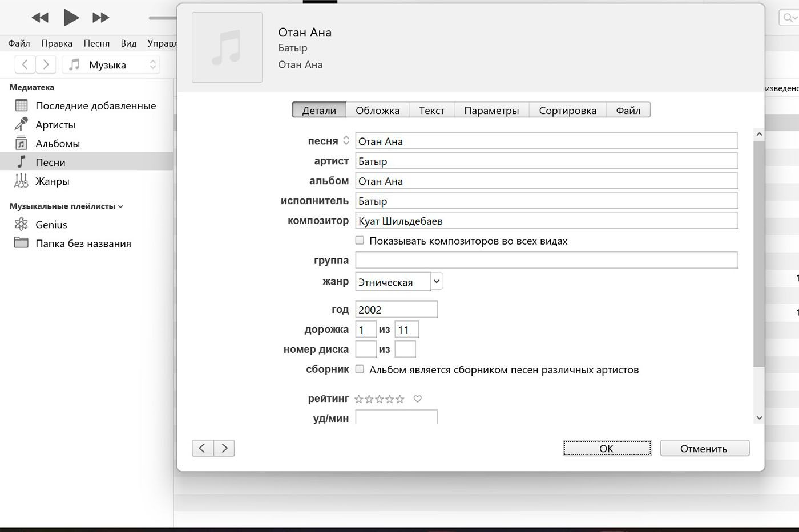
Task: Click the Жанры guitars icon
Action: [x=21, y=181]
